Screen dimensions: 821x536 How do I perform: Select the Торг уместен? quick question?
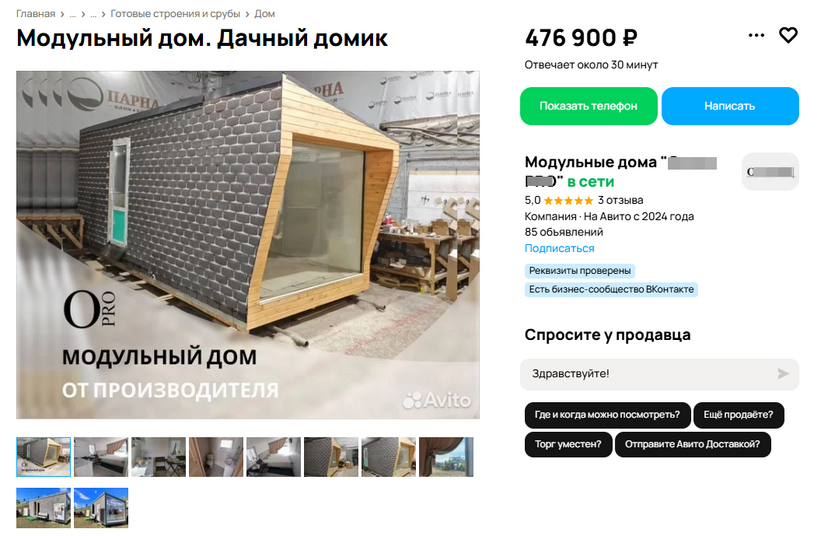(568, 444)
